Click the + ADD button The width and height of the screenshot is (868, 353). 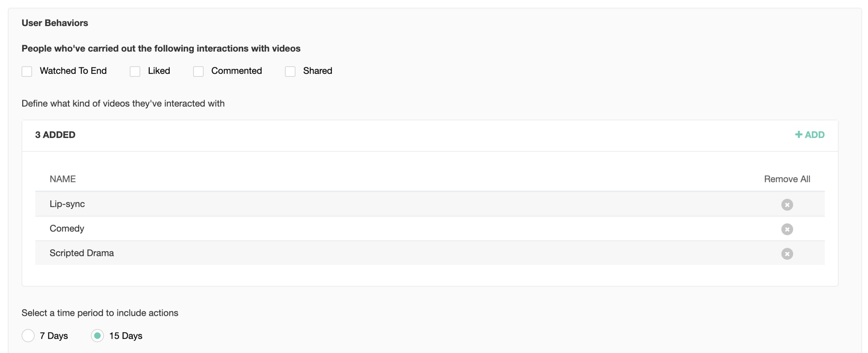810,135
